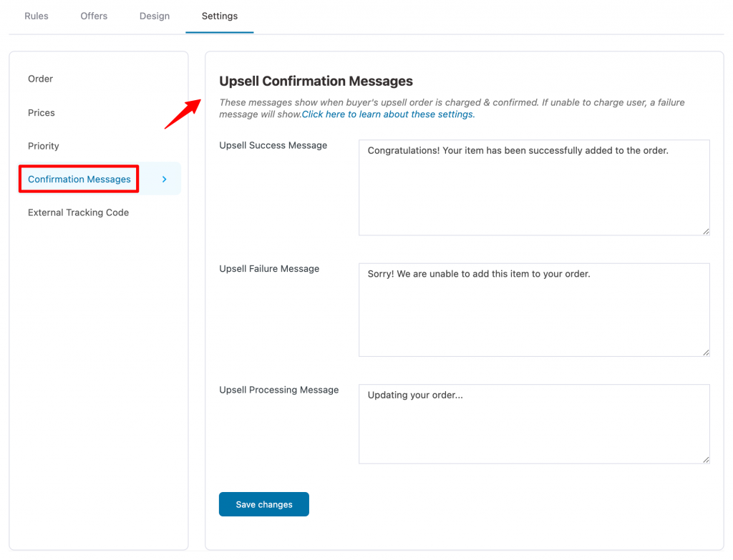The width and height of the screenshot is (733, 560).
Task: Click resize handle of Processing Message box
Action: [x=706, y=460]
